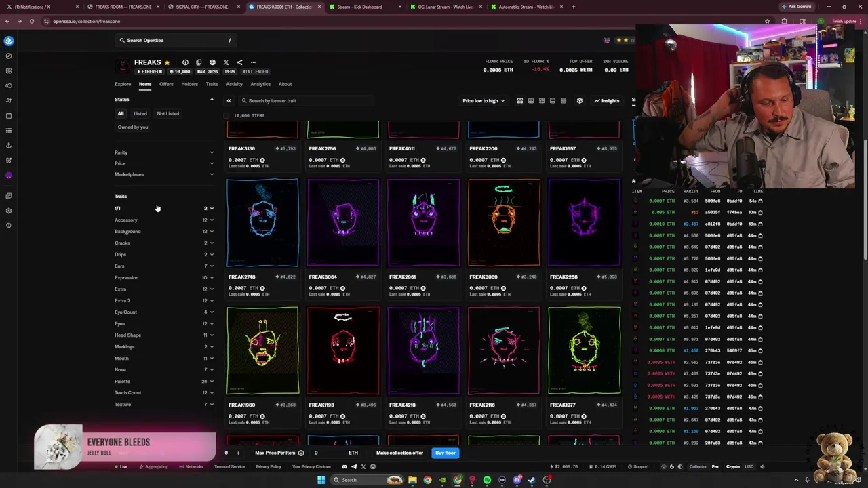This screenshot has width=868, height=488.
Task: Click the Buy floor button
Action: 446,453
